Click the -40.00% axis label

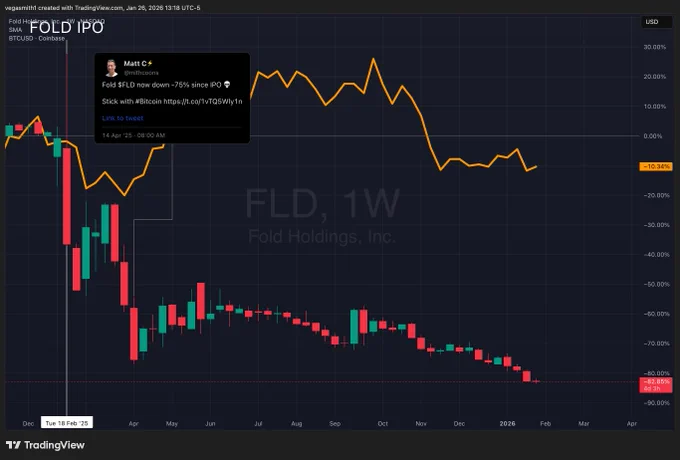click(656, 254)
